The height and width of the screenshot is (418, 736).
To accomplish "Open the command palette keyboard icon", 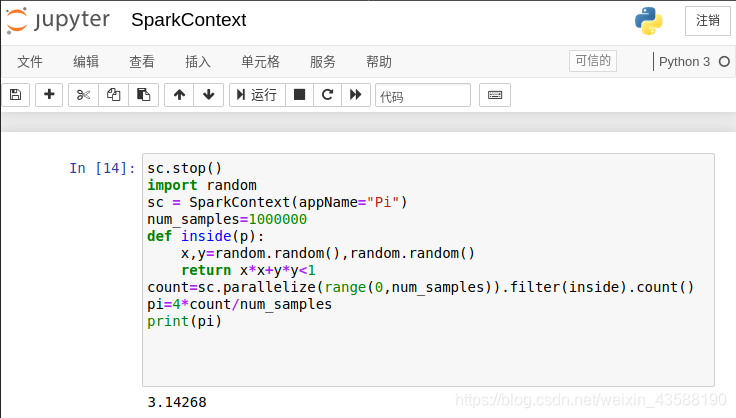I will click(x=495, y=95).
